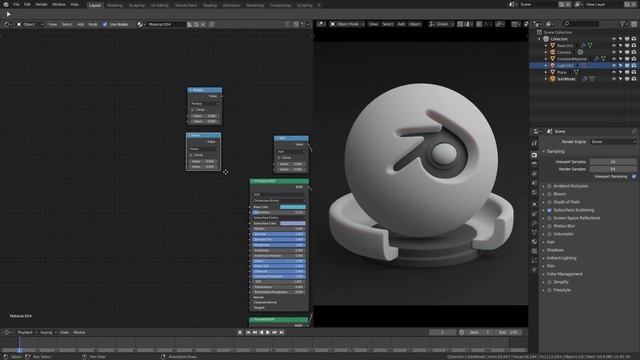
Task: Click Base Color swatch on Principled BSDF
Action: 293,207
